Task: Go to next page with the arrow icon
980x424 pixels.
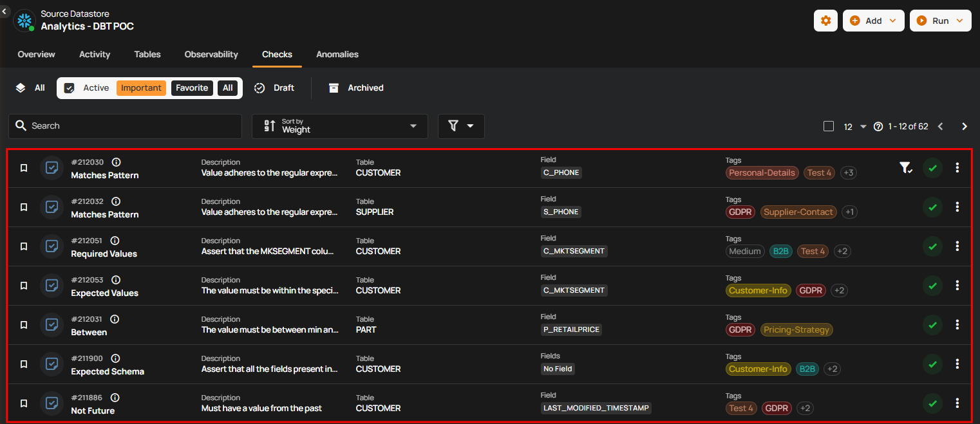Action: pyautogui.click(x=965, y=126)
